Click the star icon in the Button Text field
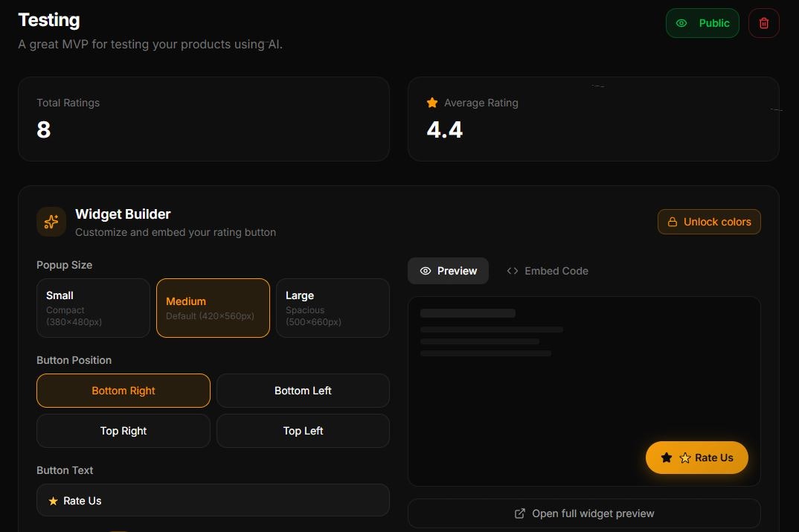Screen dimensions: 799x532 coord(52,501)
